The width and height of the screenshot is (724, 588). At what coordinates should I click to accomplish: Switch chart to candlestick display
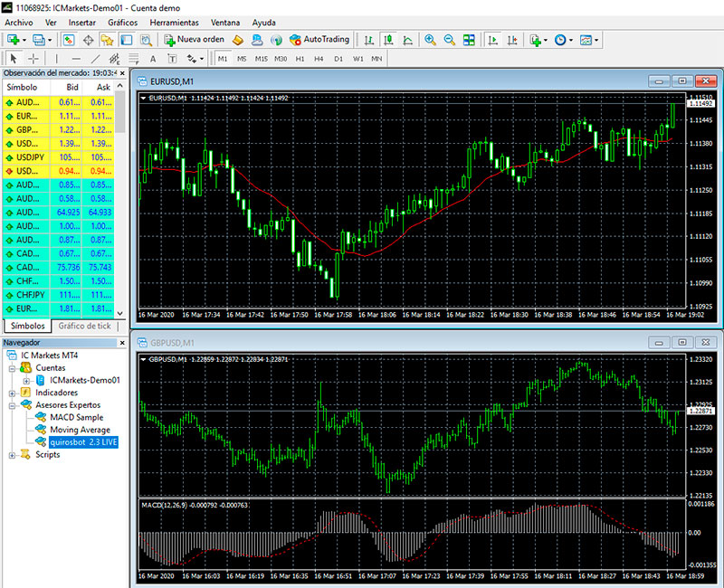(388, 40)
